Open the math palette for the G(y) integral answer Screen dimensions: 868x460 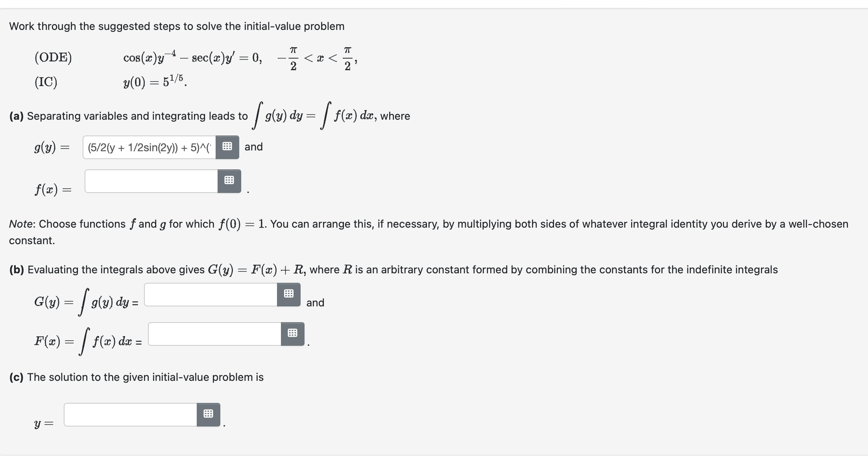[x=289, y=294]
